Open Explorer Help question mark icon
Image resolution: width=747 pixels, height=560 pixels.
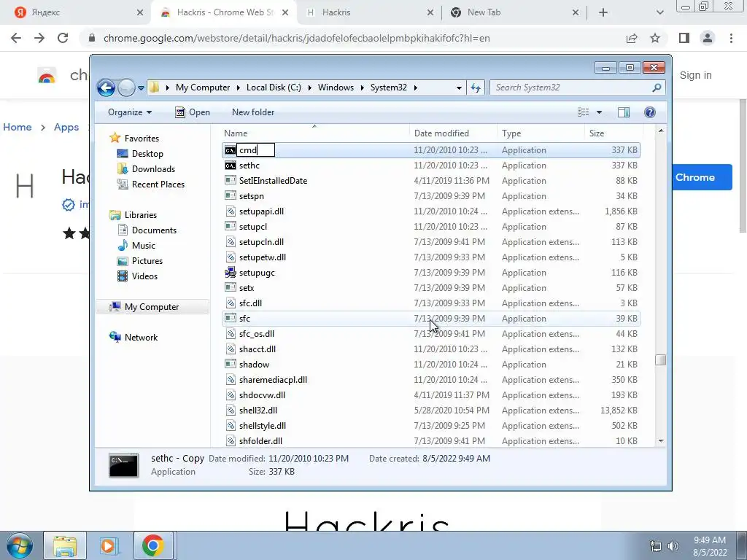click(x=650, y=112)
